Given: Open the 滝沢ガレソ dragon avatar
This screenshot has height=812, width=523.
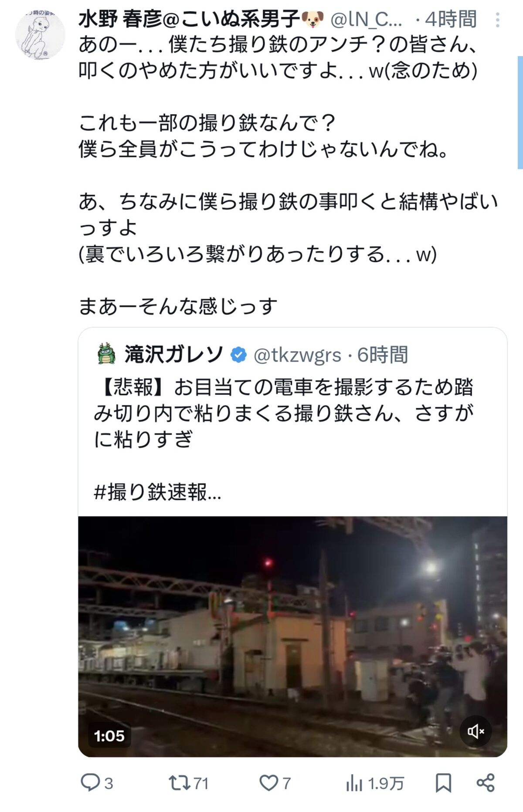Looking at the screenshot, I should tap(106, 354).
